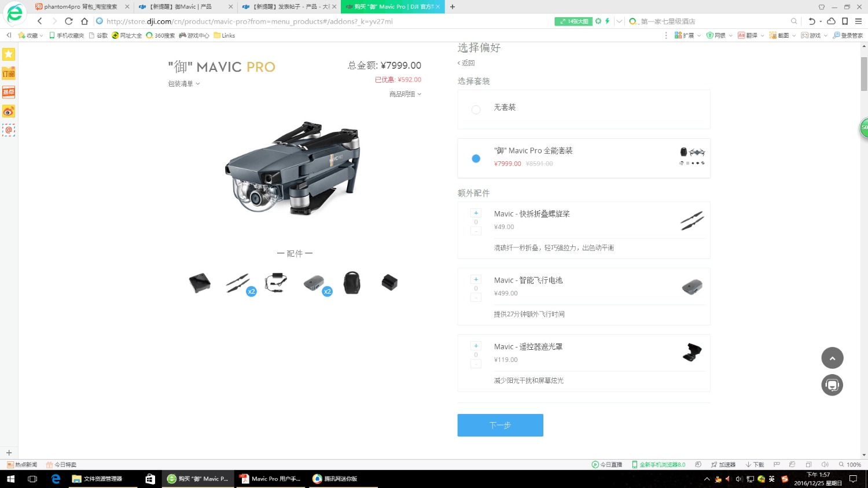Viewport: 868px width, 488px height.
Task: Expand the 包装清单 dropdown
Action: click(x=183, y=84)
